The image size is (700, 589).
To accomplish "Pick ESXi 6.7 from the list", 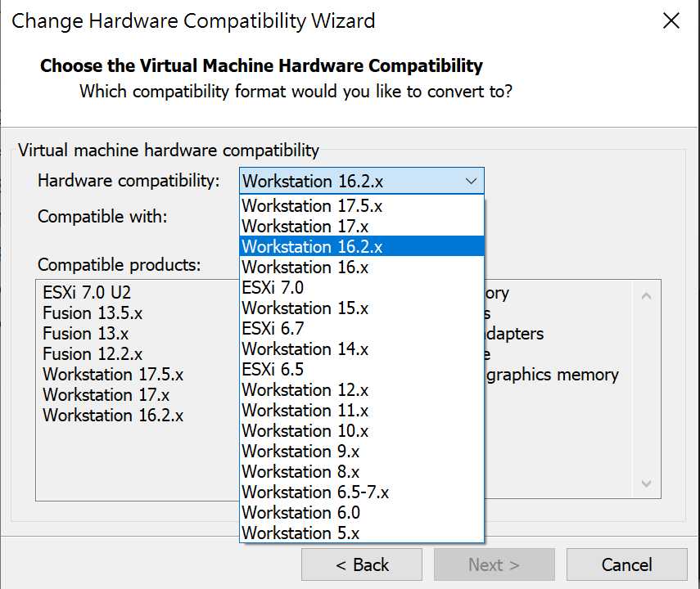I will coord(362,329).
